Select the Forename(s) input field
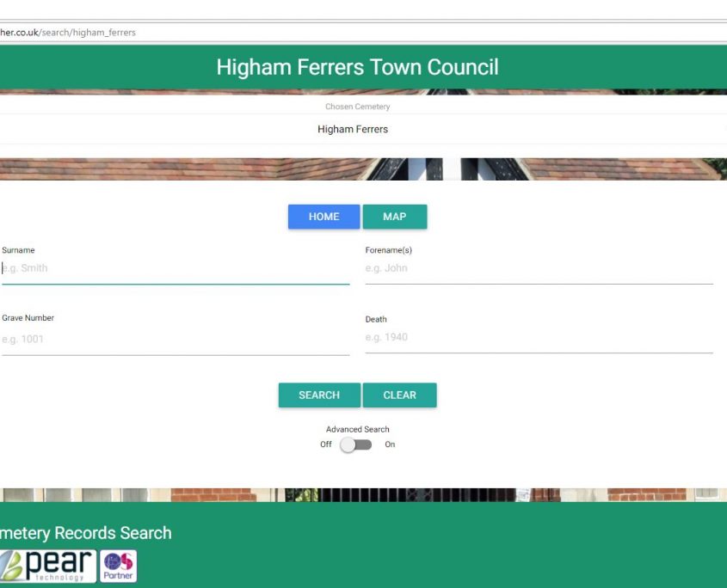727x588 pixels. coord(539,268)
